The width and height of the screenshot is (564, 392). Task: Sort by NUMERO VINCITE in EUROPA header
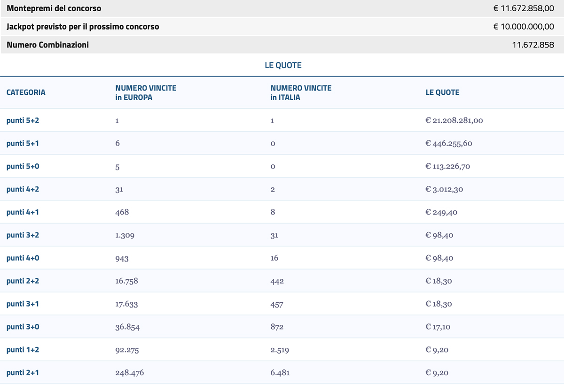(146, 92)
